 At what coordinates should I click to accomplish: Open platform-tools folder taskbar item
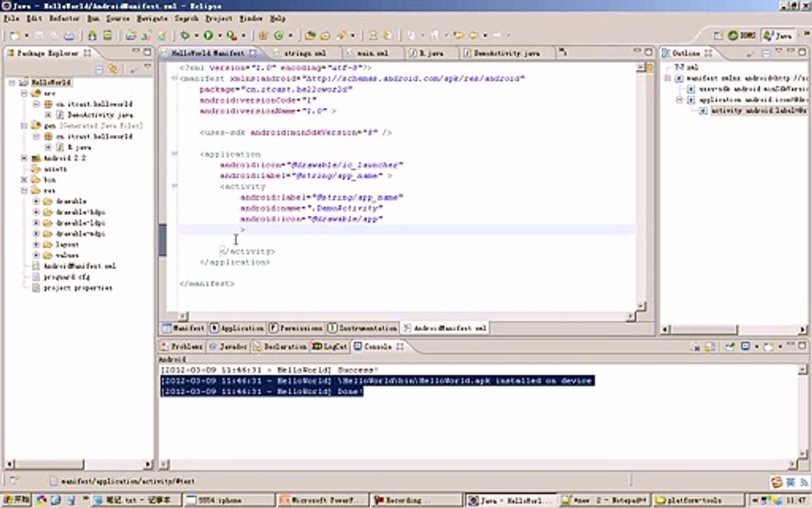coord(697,500)
